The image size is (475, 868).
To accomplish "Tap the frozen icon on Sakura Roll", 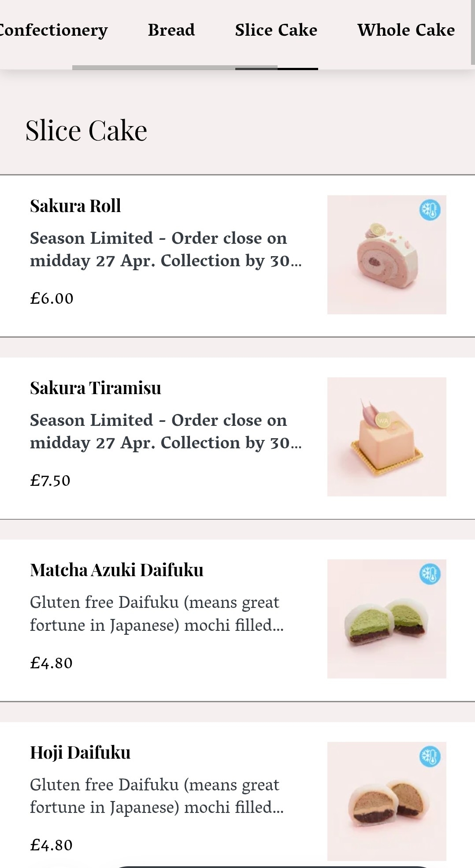I will tap(430, 210).
